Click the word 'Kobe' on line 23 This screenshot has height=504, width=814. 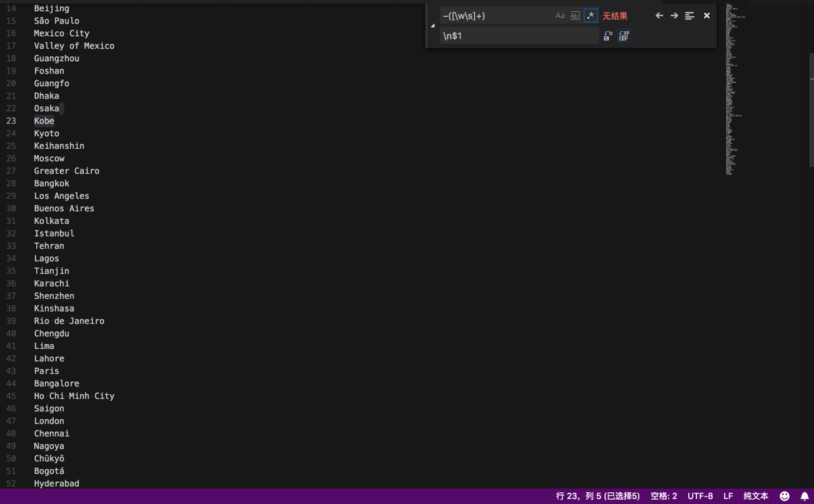(44, 121)
